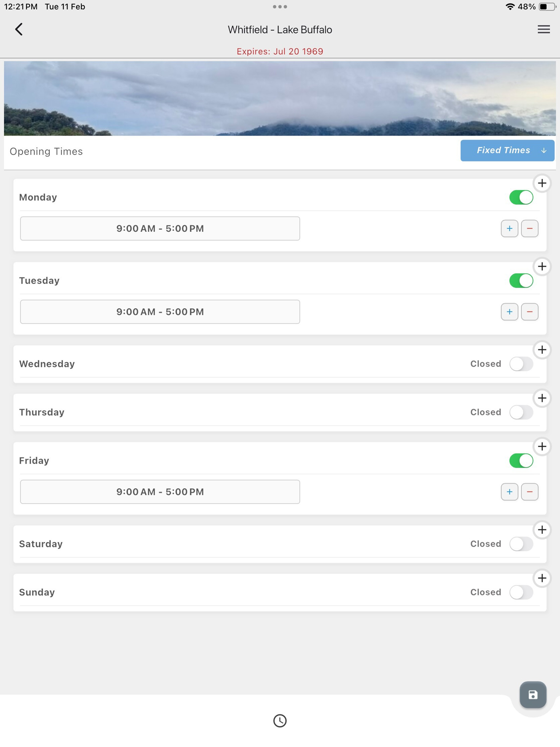Tap the Thursday label
Viewport: 560px width, 747px height.
tap(42, 412)
